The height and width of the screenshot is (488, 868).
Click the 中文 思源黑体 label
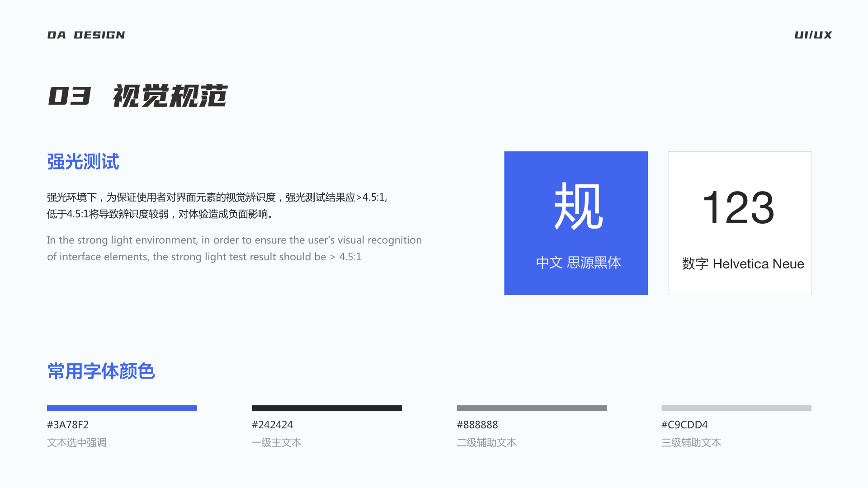click(x=578, y=263)
